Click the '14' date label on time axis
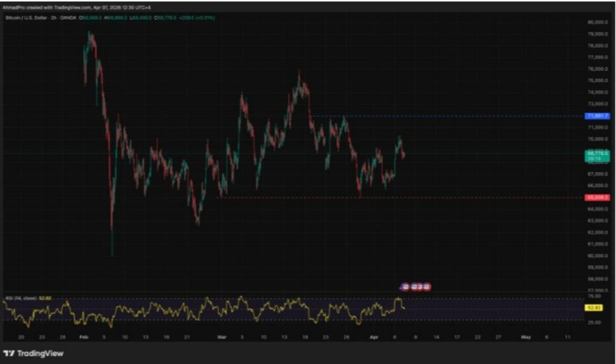 point(436,338)
